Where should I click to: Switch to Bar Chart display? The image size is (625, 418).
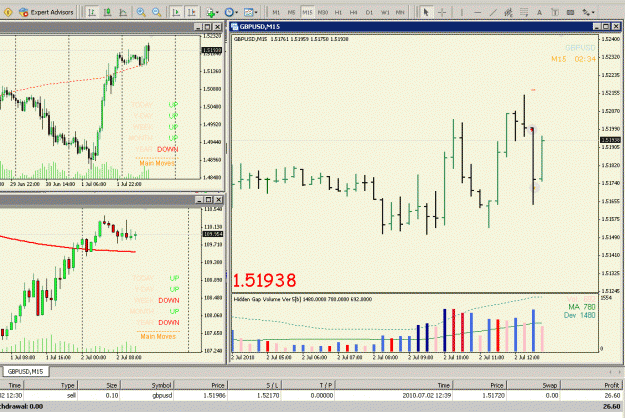click(92, 12)
